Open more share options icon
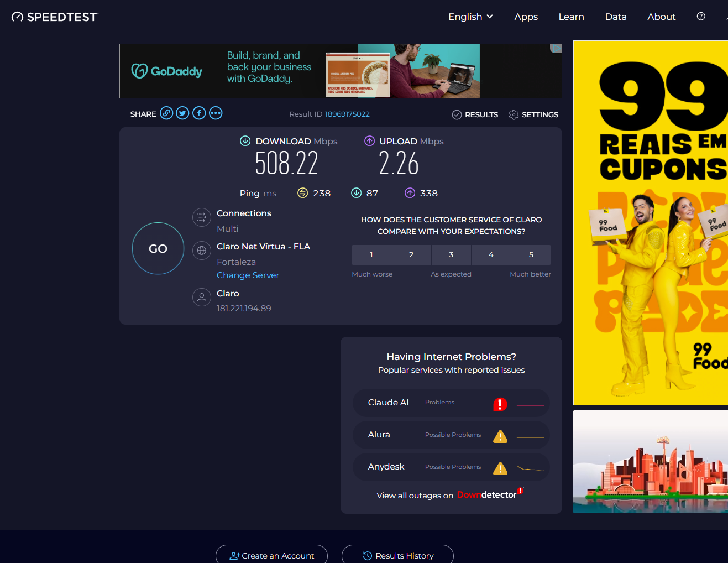The width and height of the screenshot is (728, 563). tap(216, 113)
